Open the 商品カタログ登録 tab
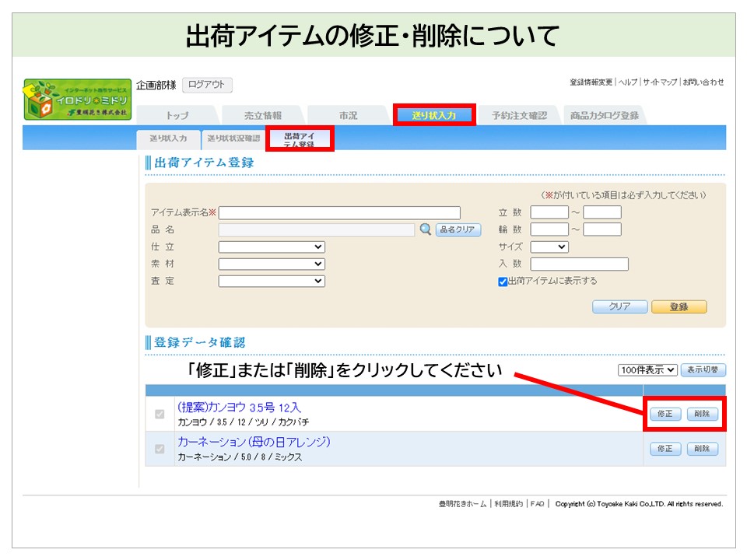The width and height of the screenshot is (747, 560). [x=604, y=116]
